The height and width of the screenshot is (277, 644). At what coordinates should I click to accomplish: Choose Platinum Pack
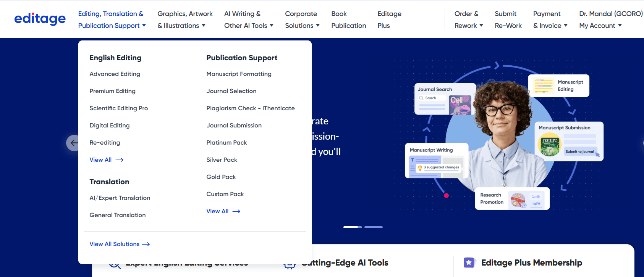point(227,143)
